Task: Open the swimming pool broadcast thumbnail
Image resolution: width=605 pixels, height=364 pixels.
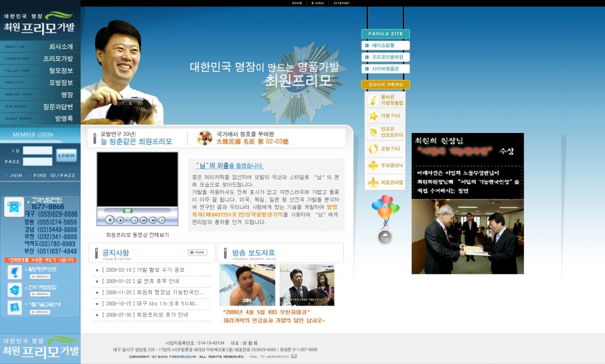Action: click(x=248, y=285)
